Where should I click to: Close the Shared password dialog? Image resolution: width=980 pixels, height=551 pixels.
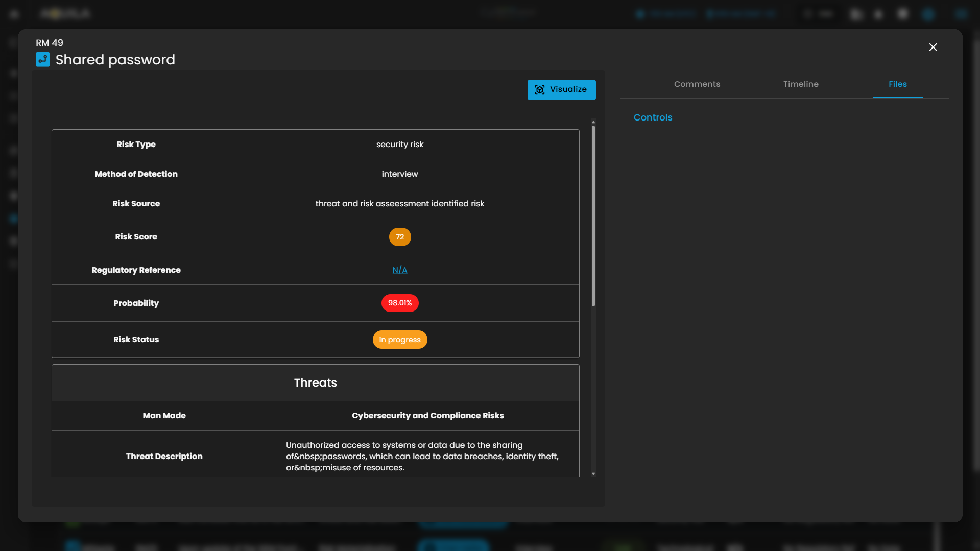click(x=933, y=47)
